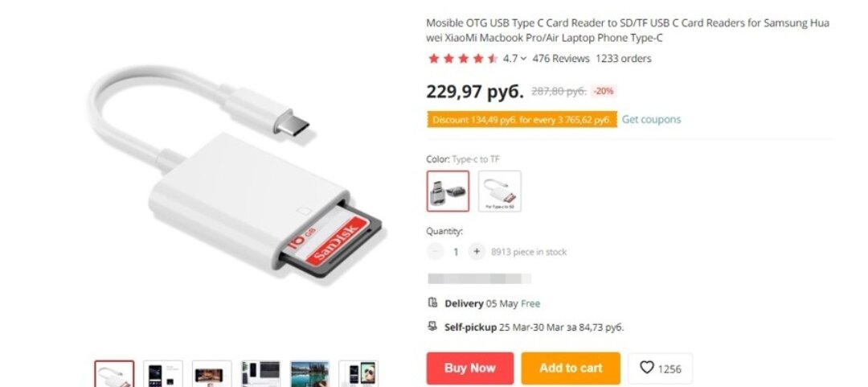Expand the 4.7 rating dropdown chevron
This screenshot has width=868, height=387.
pyautogui.click(x=524, y=58)
